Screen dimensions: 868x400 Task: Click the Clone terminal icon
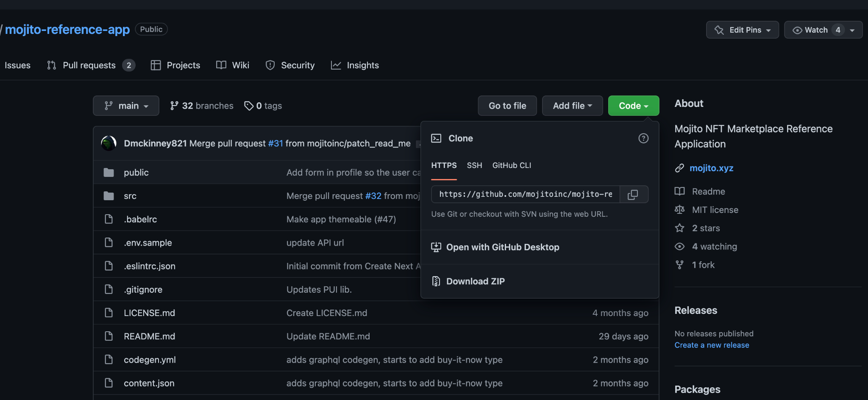tap(436, 138)
